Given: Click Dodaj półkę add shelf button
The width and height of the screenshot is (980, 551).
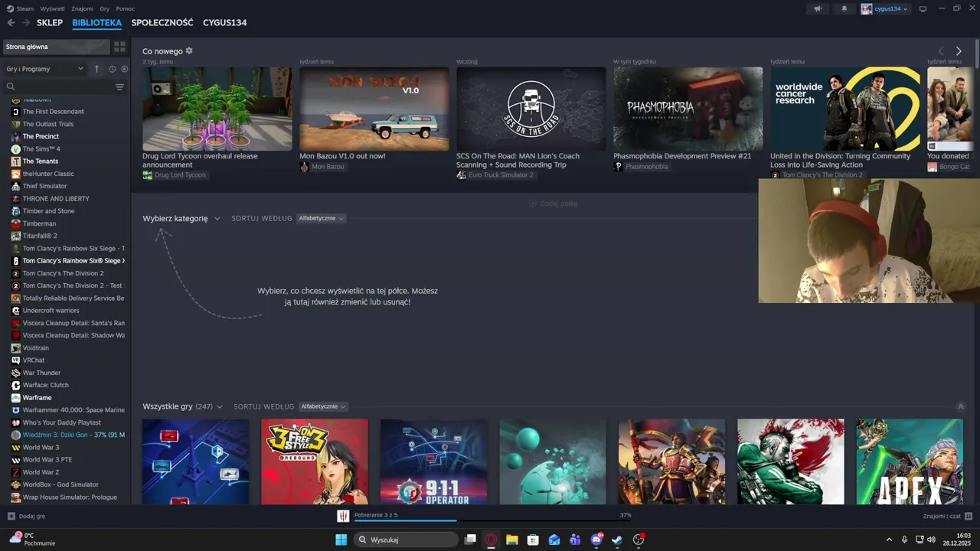Looking at the screenshot, I should click(x=553, y=204).
